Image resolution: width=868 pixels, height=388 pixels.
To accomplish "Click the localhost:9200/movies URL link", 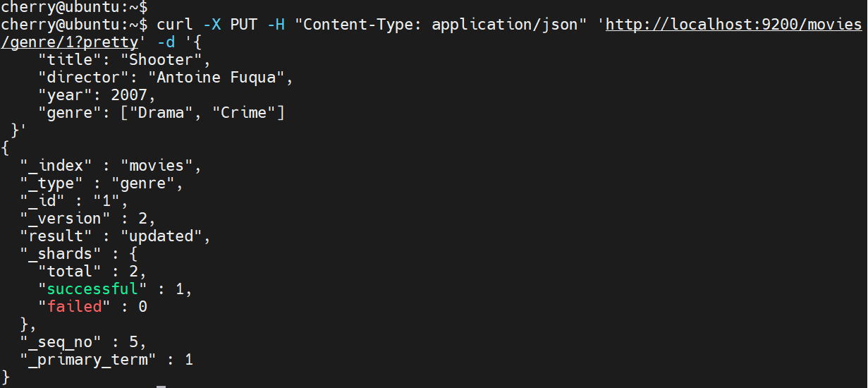I will click(x=734, y=25).
